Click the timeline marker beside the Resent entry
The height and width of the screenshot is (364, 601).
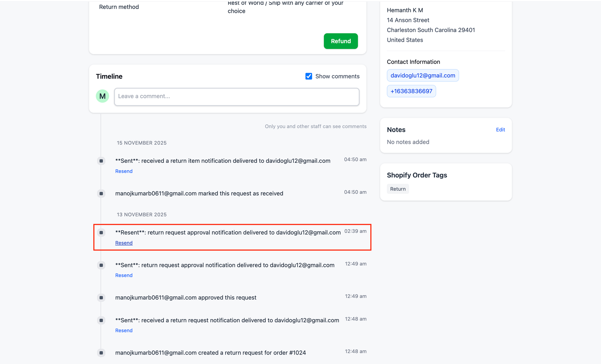point(101,233)
